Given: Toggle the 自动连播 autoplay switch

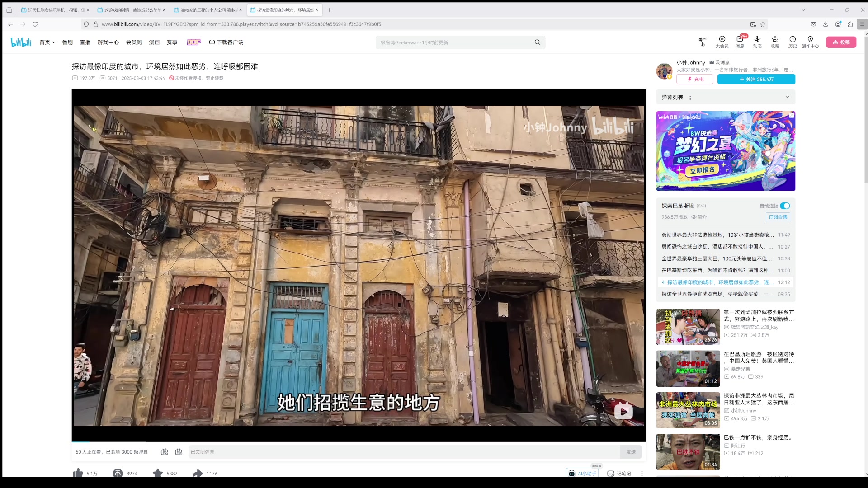Looking at the screenshot, I should pos(785,206).
